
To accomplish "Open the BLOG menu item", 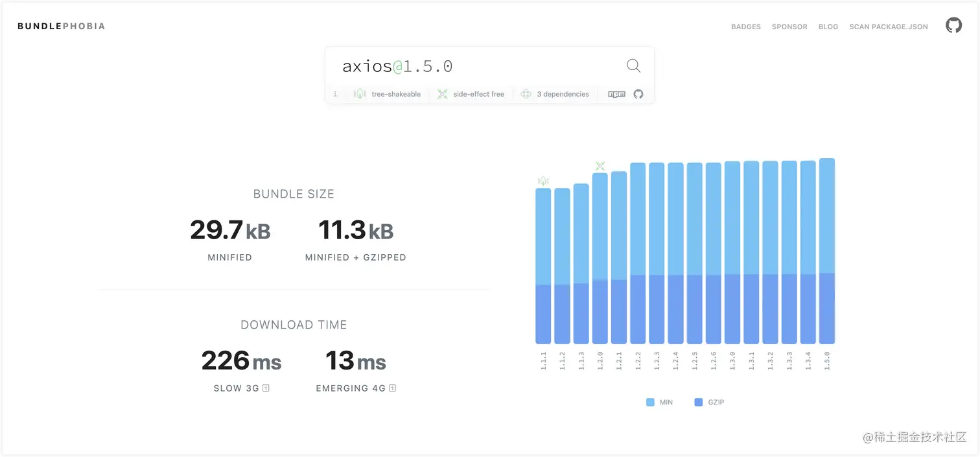I will (x=828, y=27).
